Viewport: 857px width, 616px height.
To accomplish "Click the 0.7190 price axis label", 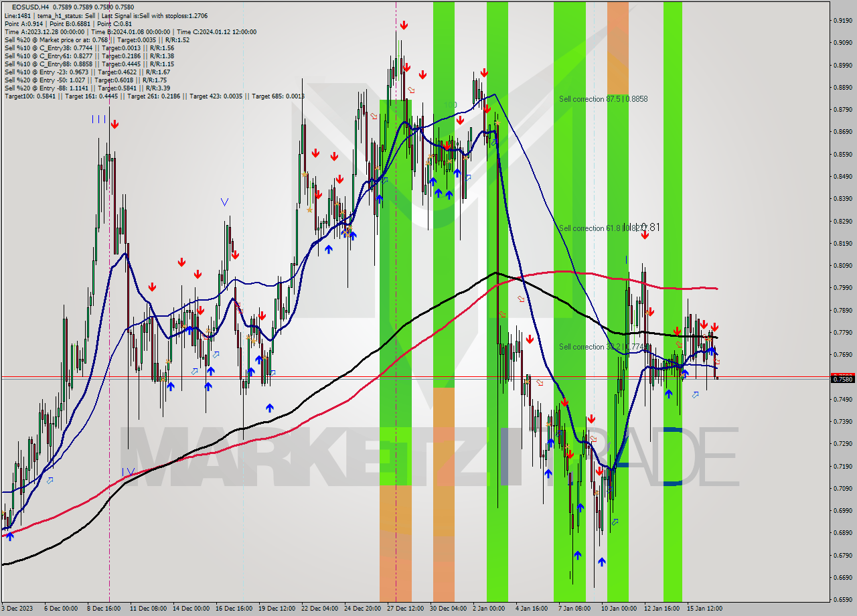I will (x=842, y=466).
